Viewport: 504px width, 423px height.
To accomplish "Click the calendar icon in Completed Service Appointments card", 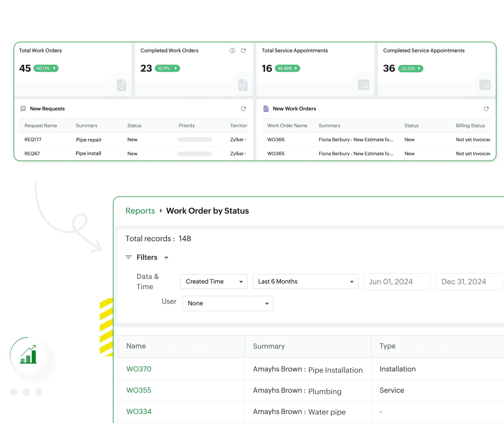I will pyautogui.click(x=485, y=85).
